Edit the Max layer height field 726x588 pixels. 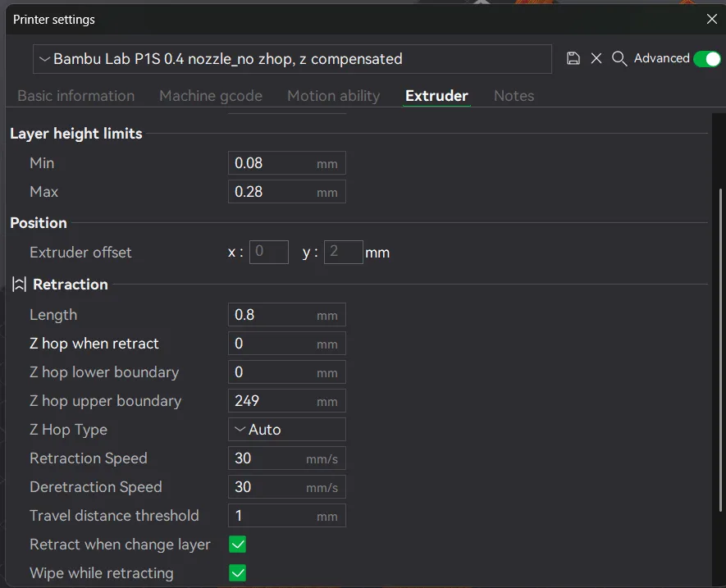coord(287,192)
